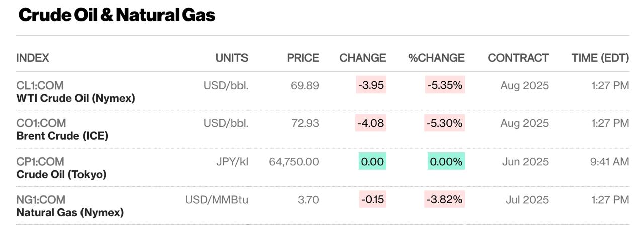Click the 64,750.00 Tokyo crude price

coord(294,162)
